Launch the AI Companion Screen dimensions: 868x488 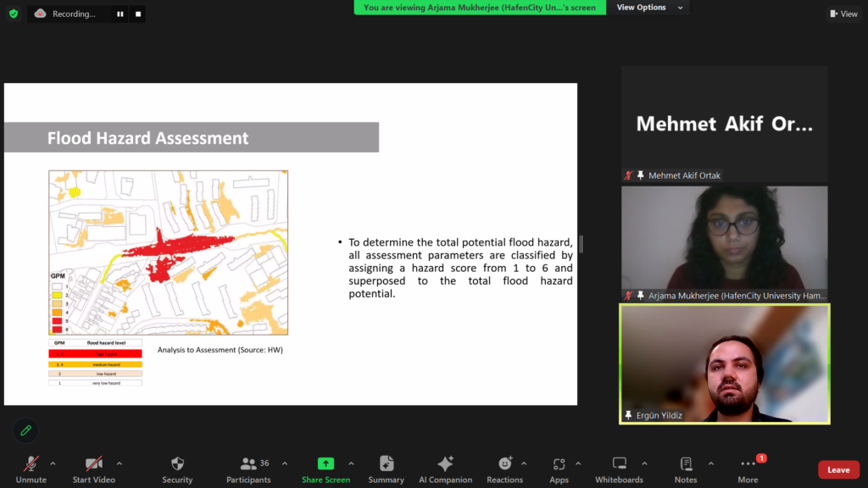click(445, 469)
